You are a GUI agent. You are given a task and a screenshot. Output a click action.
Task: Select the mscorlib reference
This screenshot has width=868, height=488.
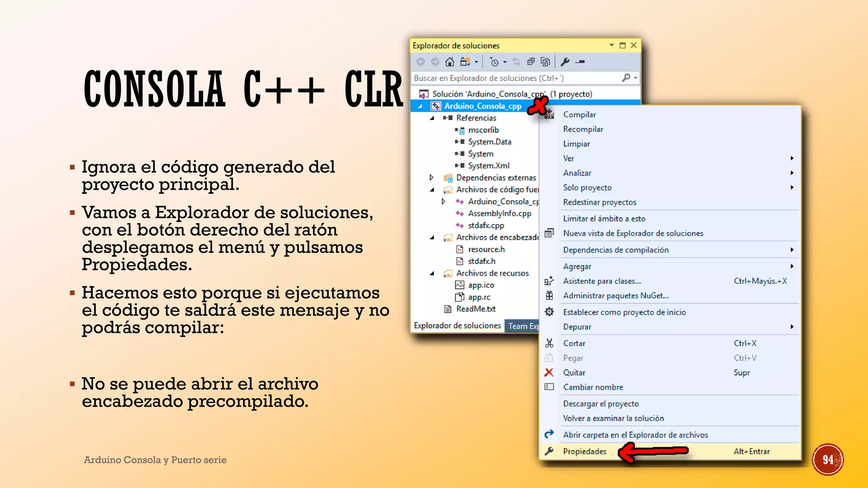483,130
